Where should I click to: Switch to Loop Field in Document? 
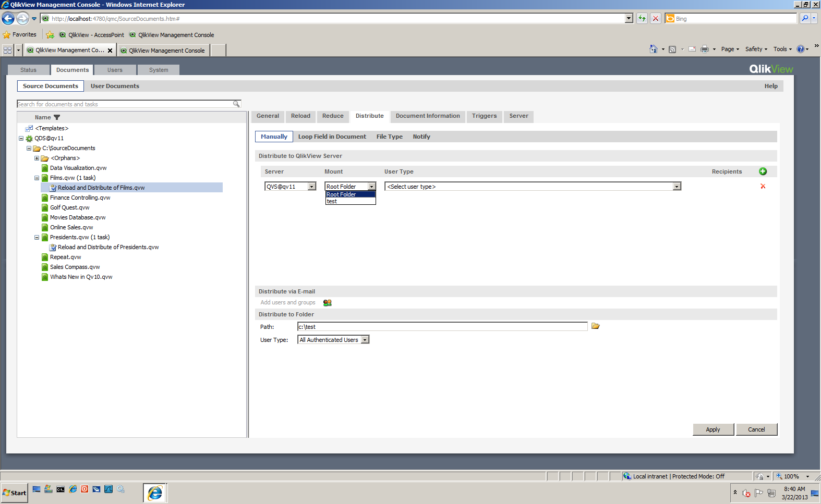tap(332, 137)
